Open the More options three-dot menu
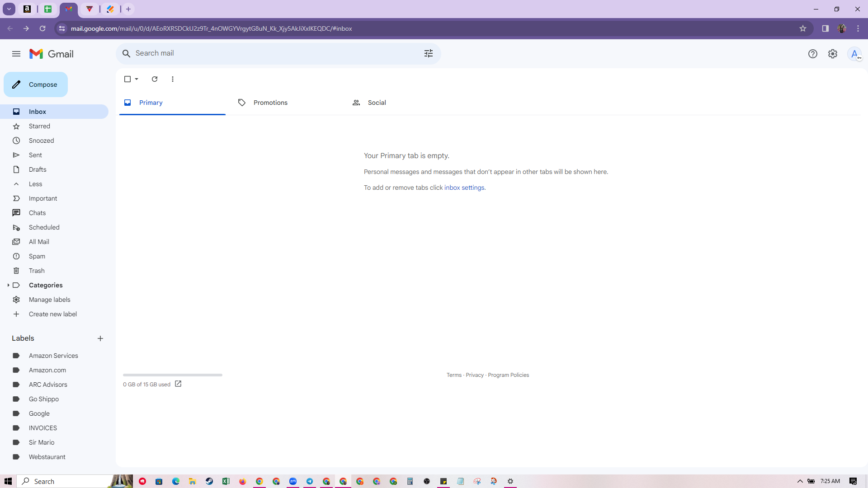This screenshot has height=488, width=868. coord(173,79)
